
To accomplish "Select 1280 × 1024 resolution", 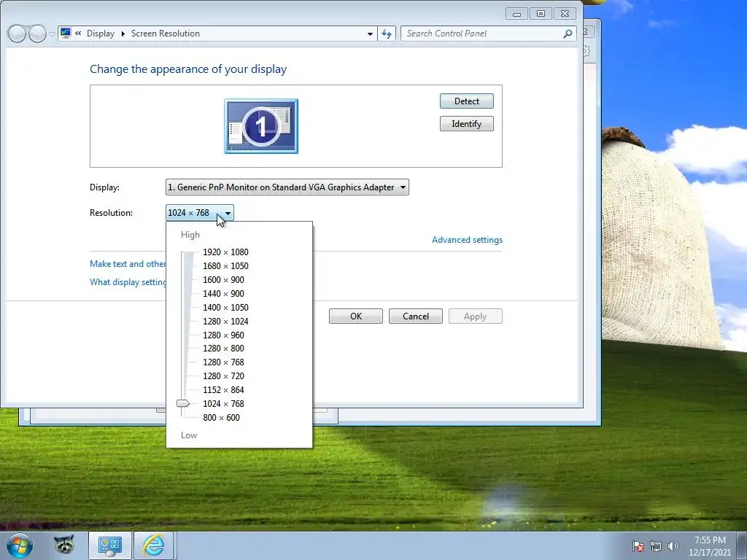I will pos(225,321).
